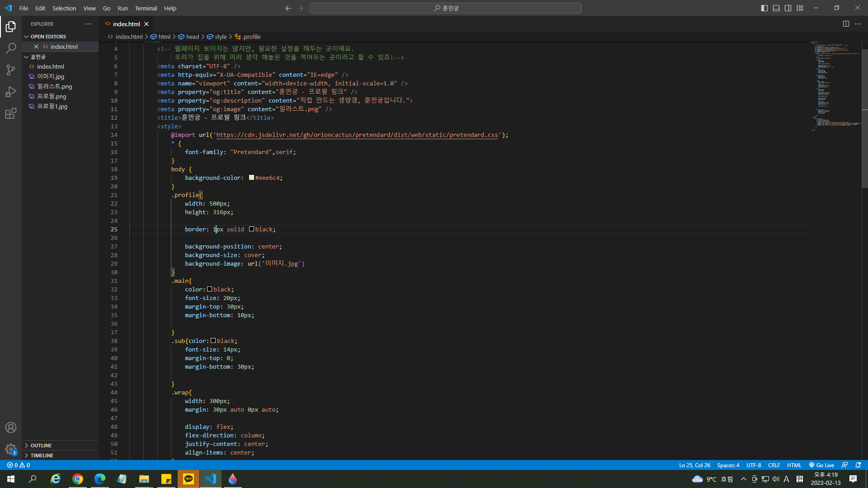Click the #eee6c4 color swatch
868x488 pixels.
[x=251, y=178]
